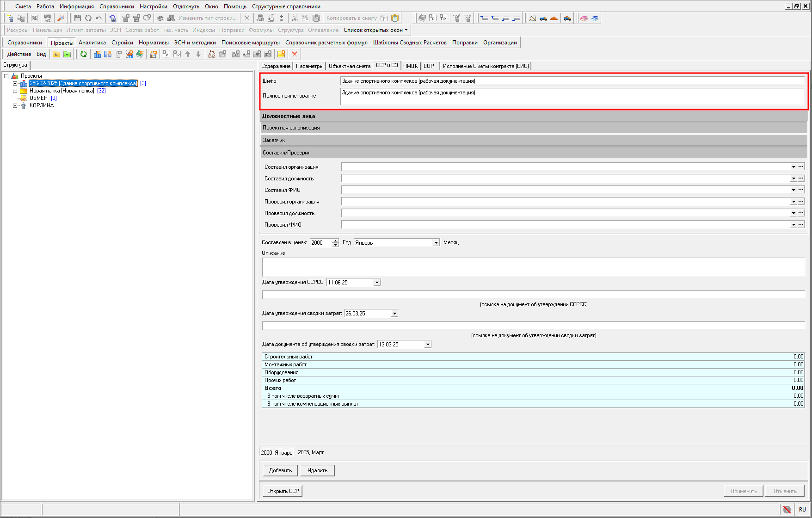Screen dimensions: 812x518
Task: Open the Помощь menu
Action: point(235,6)
